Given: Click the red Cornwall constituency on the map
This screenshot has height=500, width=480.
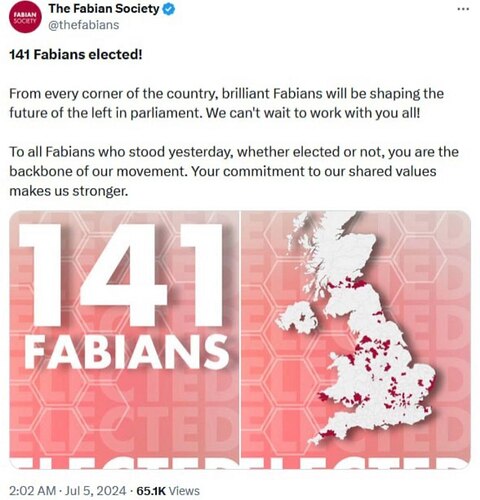Looking at the screenshot, I should tap(327, 434).
